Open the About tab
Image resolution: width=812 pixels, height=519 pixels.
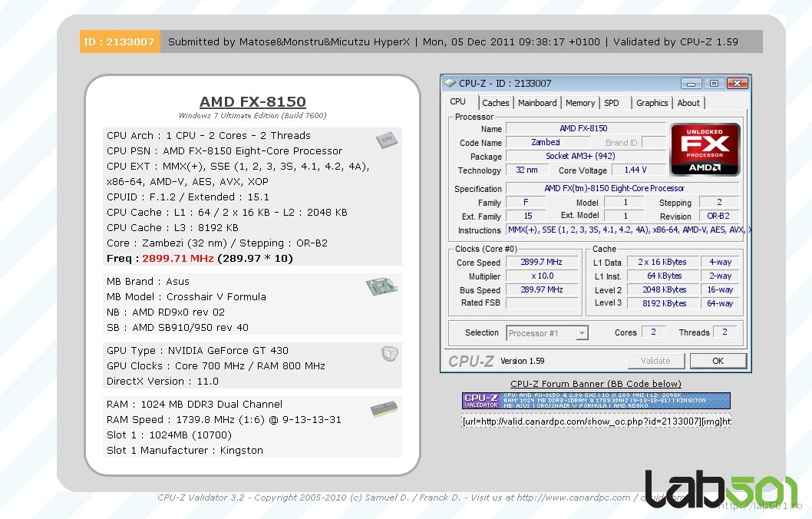click(688, 103)
